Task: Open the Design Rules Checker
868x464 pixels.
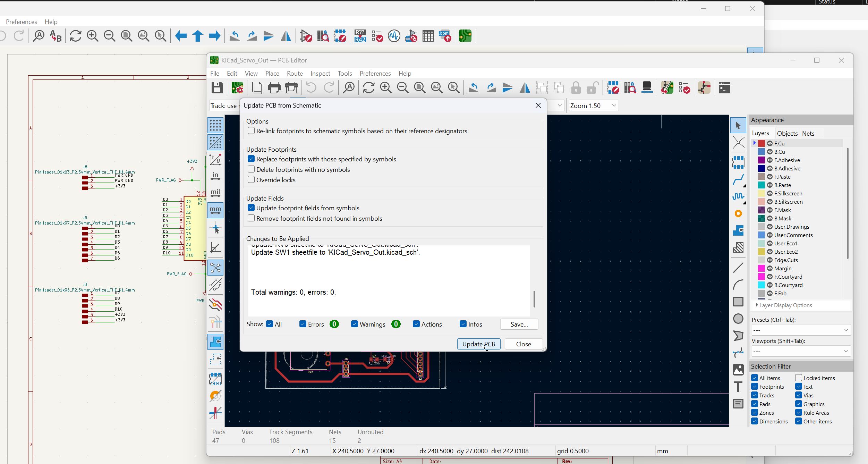Action: click(684, 88)
